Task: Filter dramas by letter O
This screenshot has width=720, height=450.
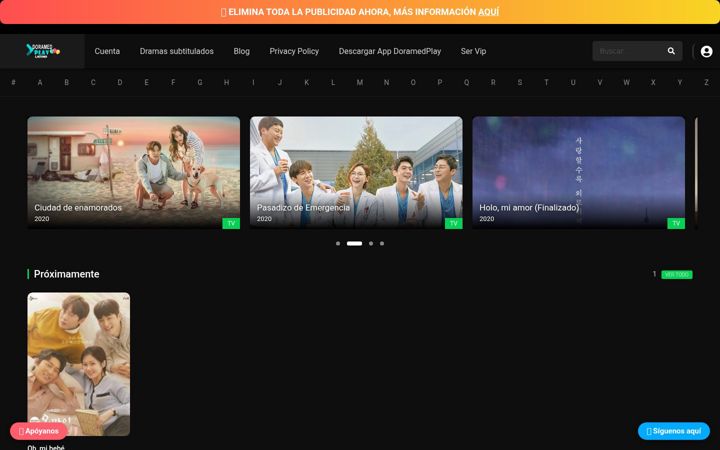Action: (413, 83)
